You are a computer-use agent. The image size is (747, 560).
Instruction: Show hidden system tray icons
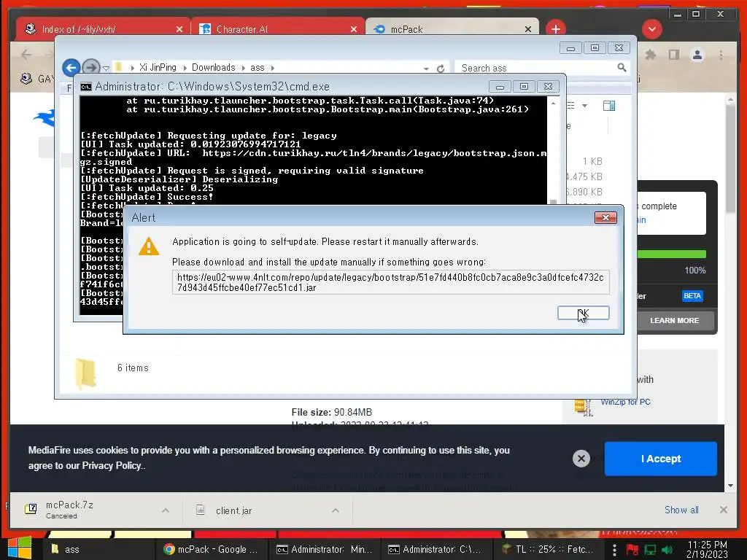point(614,550)
